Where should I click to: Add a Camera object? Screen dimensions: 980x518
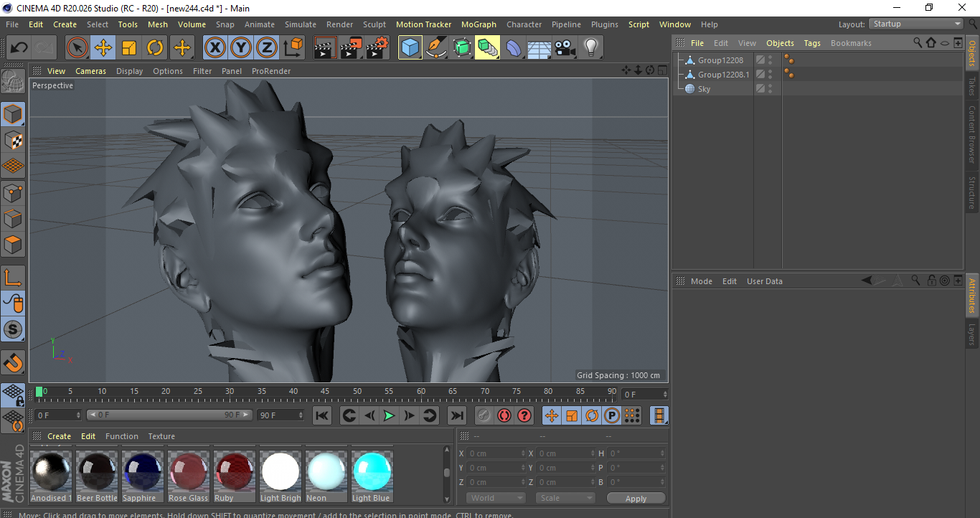(565, 48)
